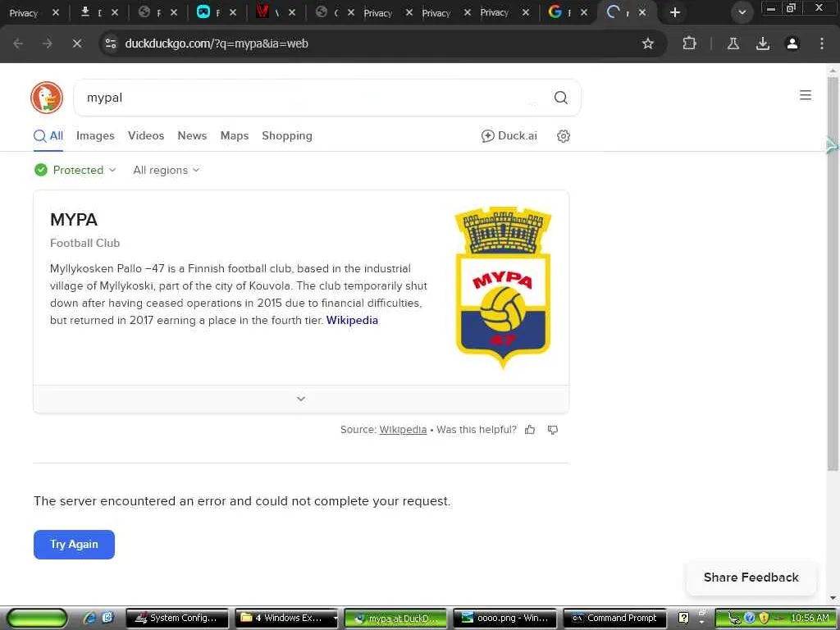
Task: Click the taskbar clock showing 10:56 AM
Action: tap(810, 618)
